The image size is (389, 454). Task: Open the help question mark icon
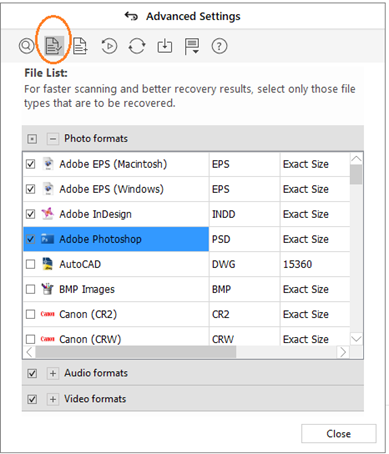[219, 46]
